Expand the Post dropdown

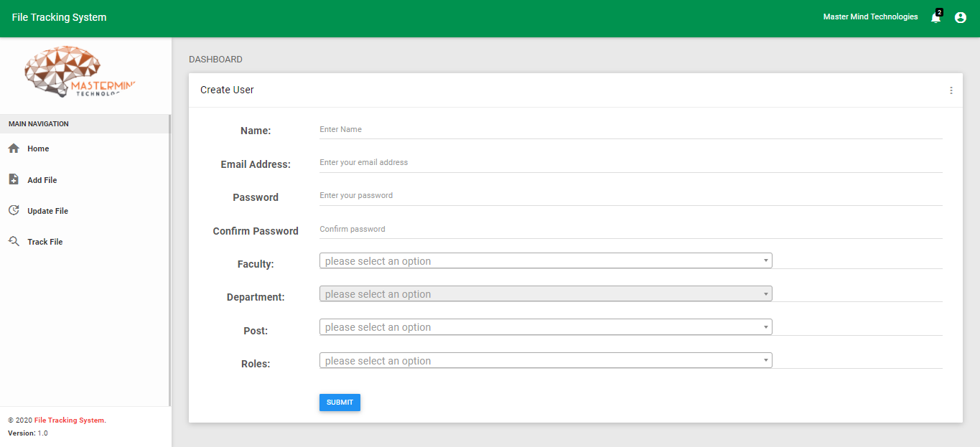click(x=545, y=327)
